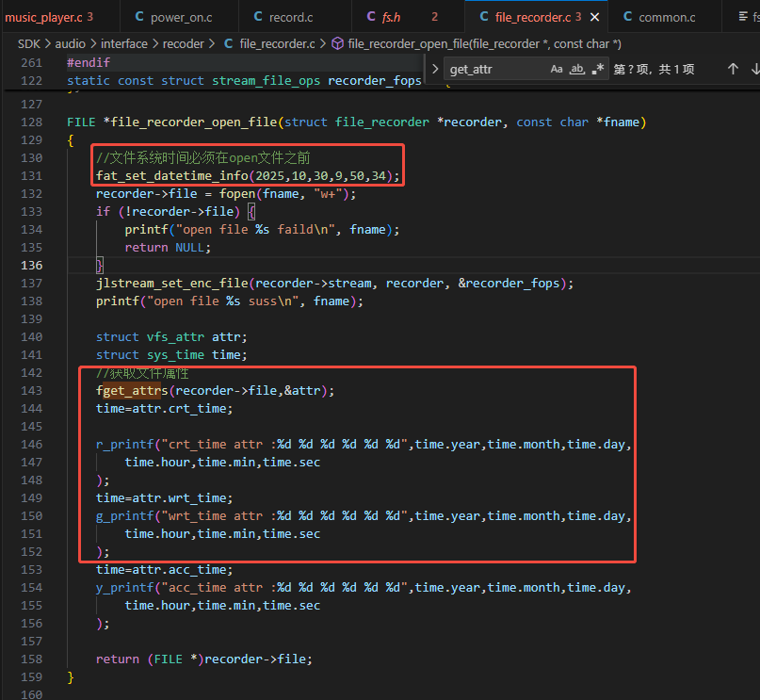Click the C file icon on record.c tab
Viewport: 760px width, 700px height.
coord(258,17)
